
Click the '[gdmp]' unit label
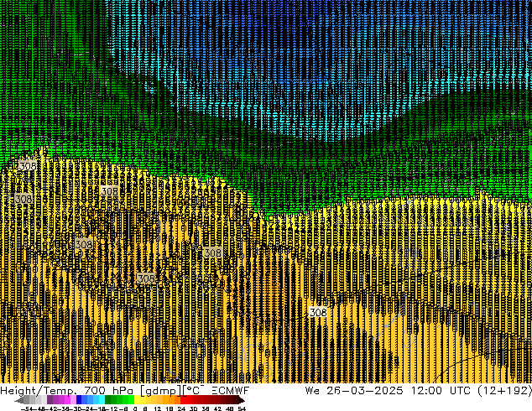coord(161,391)
